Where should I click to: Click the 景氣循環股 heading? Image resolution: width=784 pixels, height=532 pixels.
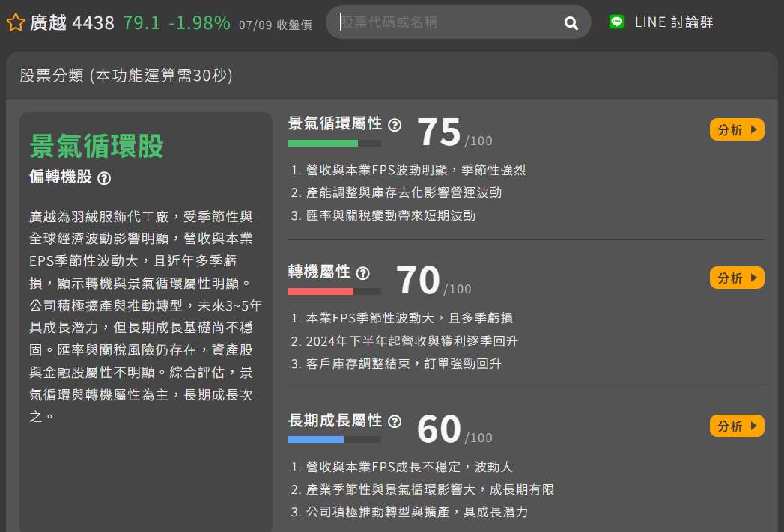pyautogui.click(x=97, y=146)
